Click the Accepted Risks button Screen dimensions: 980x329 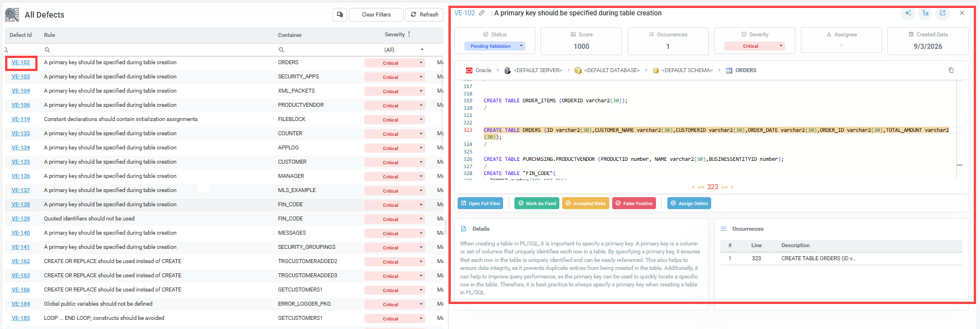(585, 203)
